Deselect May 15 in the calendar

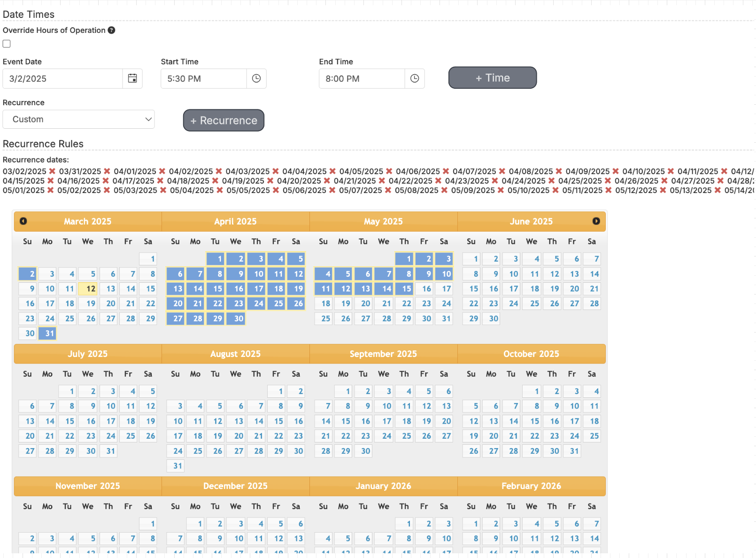coord(404,289)
